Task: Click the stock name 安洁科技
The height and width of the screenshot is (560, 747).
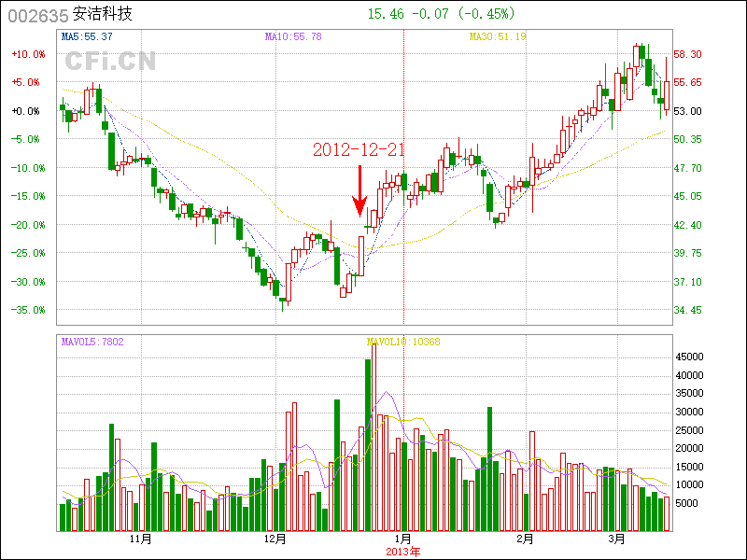Action: (102, 15)
